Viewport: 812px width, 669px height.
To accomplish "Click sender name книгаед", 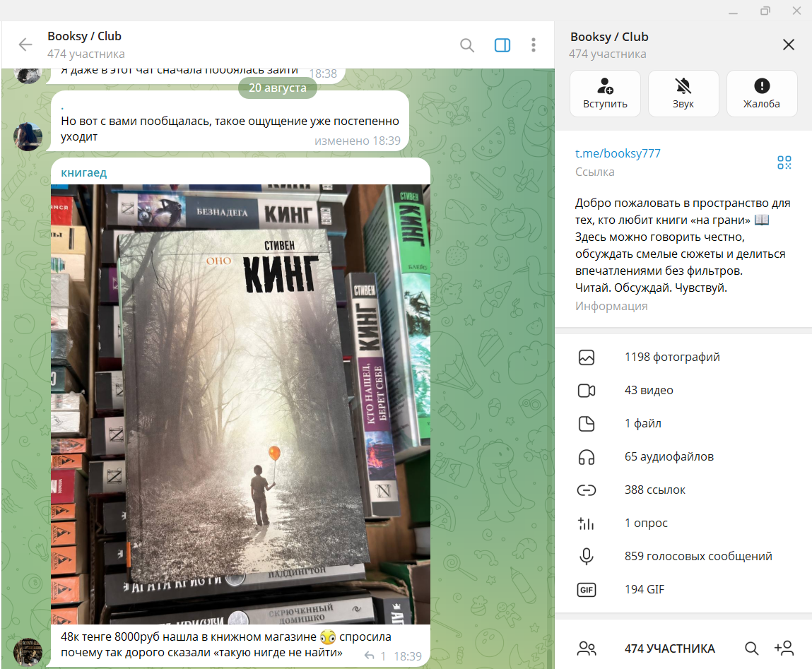I will [84, 172].
